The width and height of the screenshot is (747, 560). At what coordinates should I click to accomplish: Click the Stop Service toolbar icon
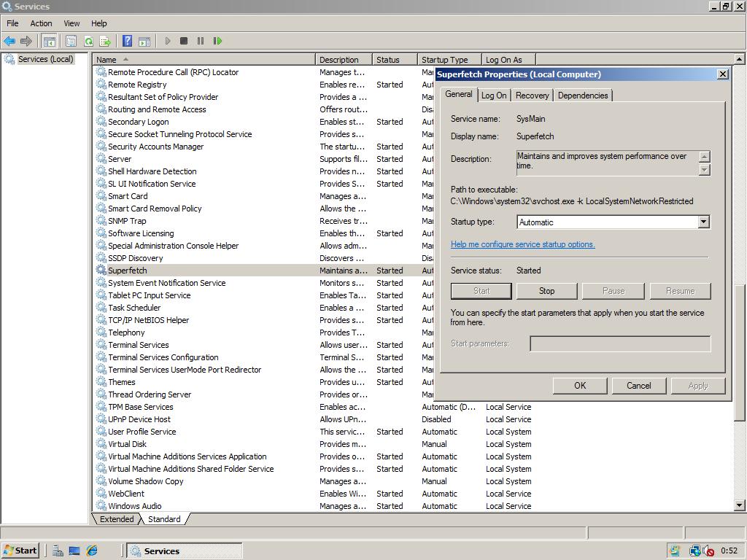(x=184, y=41)
